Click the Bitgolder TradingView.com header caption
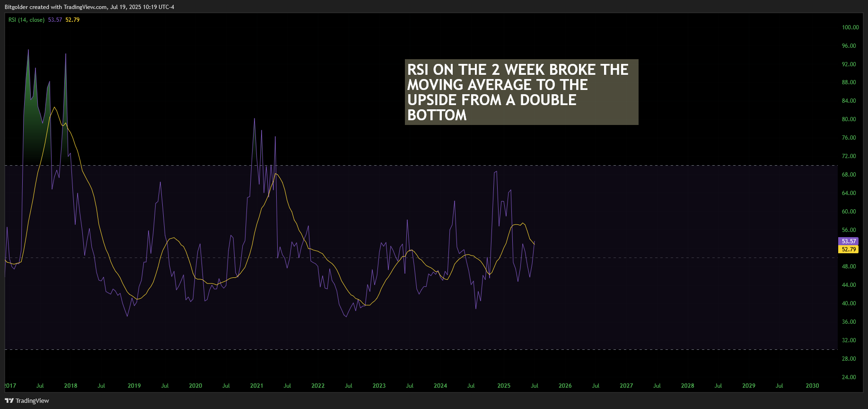Viewport: 868px width, 409px height. (x=89, y=7)
